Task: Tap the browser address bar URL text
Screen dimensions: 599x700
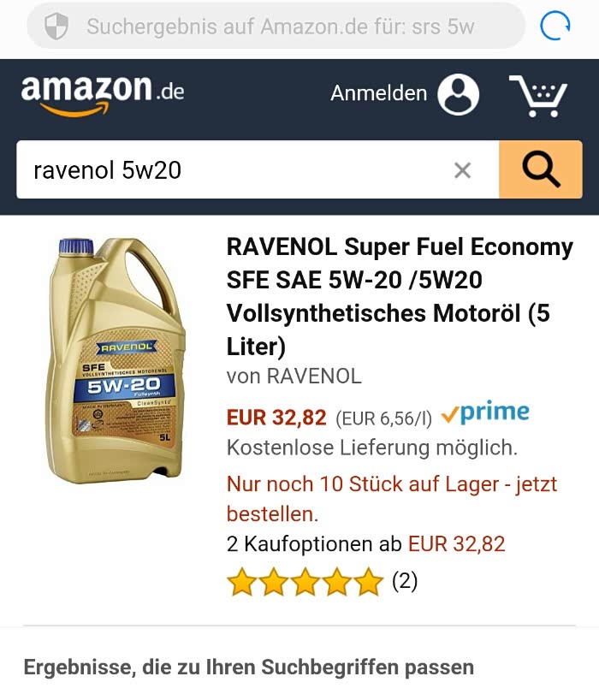Action: click(281, 27)
